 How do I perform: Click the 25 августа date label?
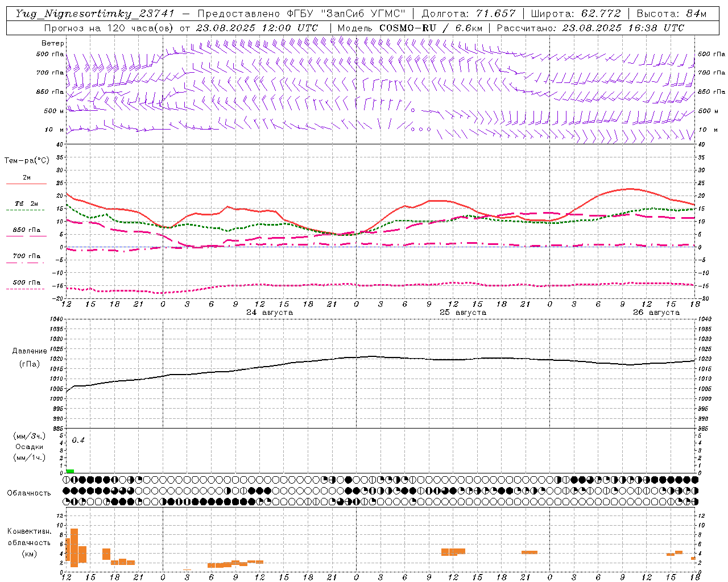pos(463,313)
